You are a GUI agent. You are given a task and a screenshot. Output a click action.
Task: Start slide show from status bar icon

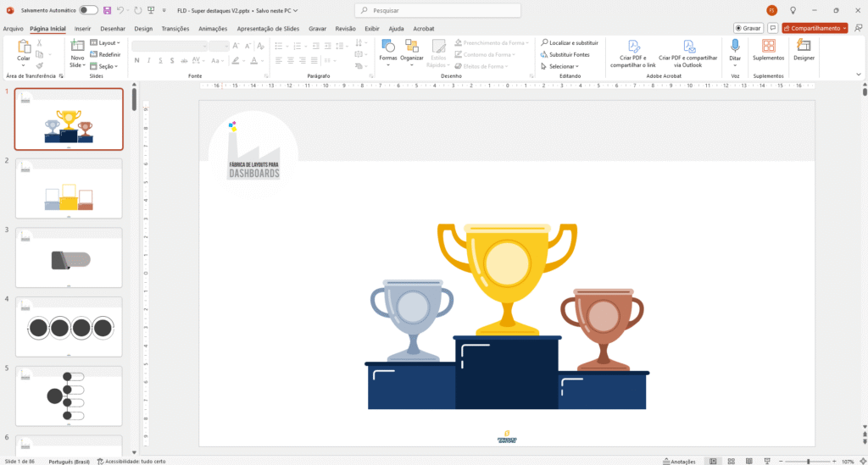768,462
